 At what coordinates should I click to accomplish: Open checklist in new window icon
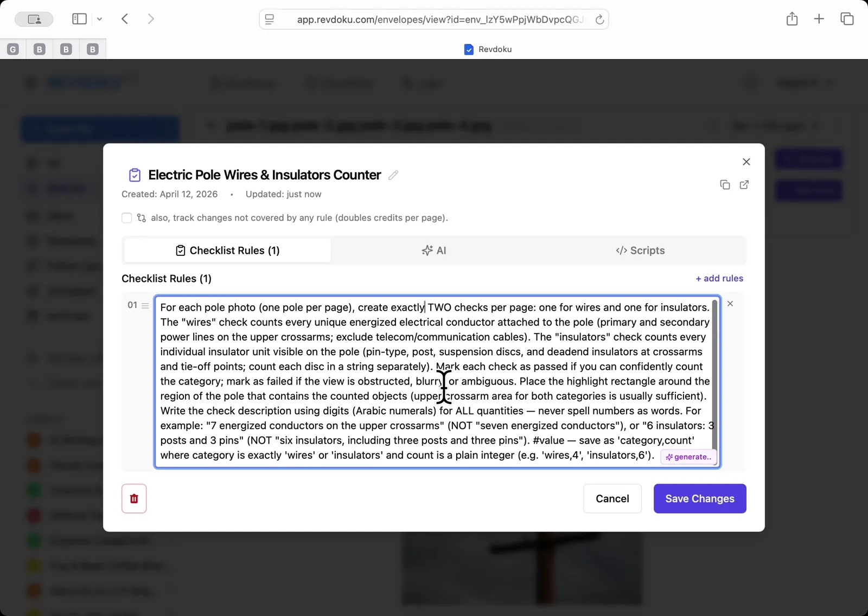tap(744, 185)
